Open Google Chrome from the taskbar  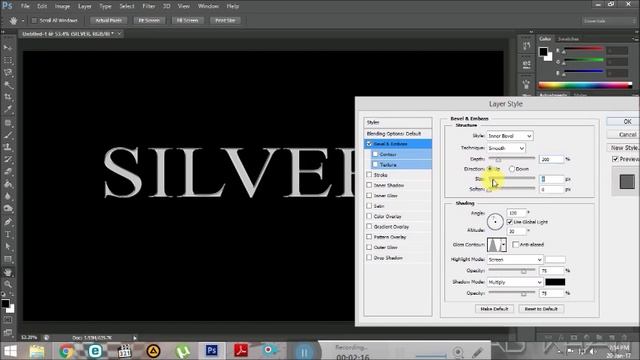coord(65,351)
